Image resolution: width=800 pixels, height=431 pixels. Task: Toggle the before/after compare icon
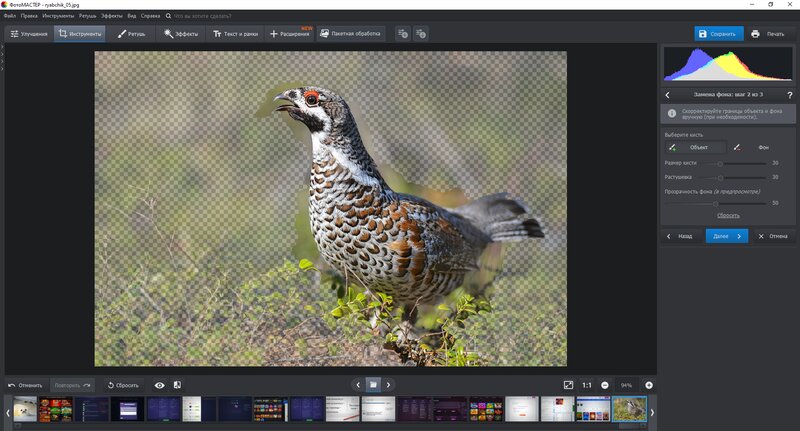(x=177, y=385)
